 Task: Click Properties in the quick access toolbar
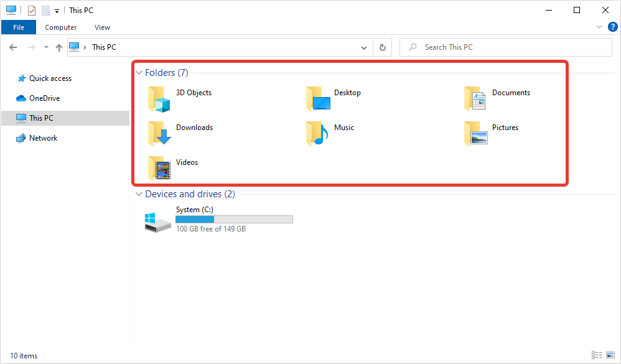click(31, 10)
